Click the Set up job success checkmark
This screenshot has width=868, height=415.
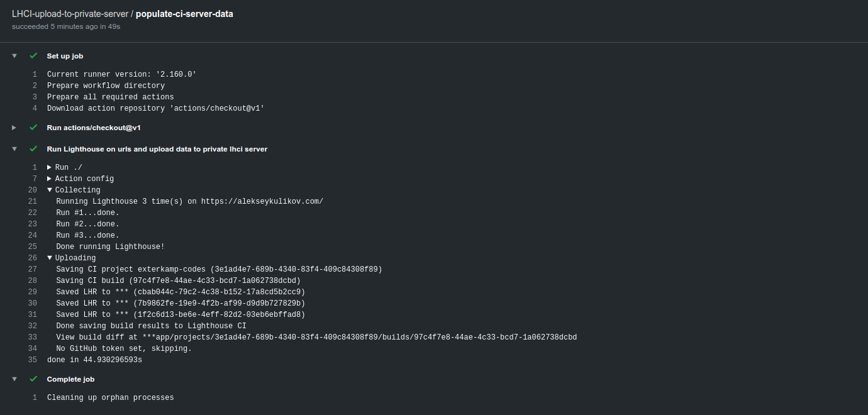click(33, 56)
